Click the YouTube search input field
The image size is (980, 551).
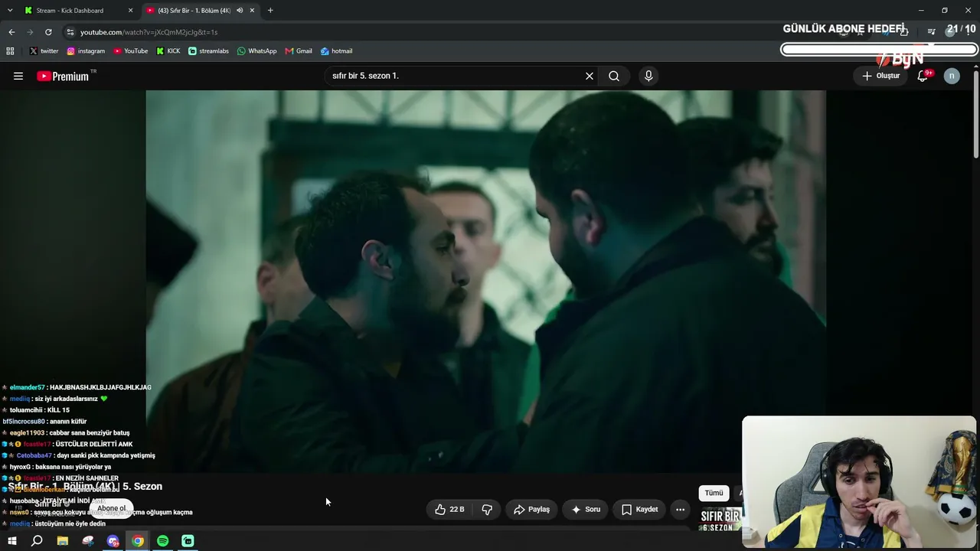pos(455,76)
